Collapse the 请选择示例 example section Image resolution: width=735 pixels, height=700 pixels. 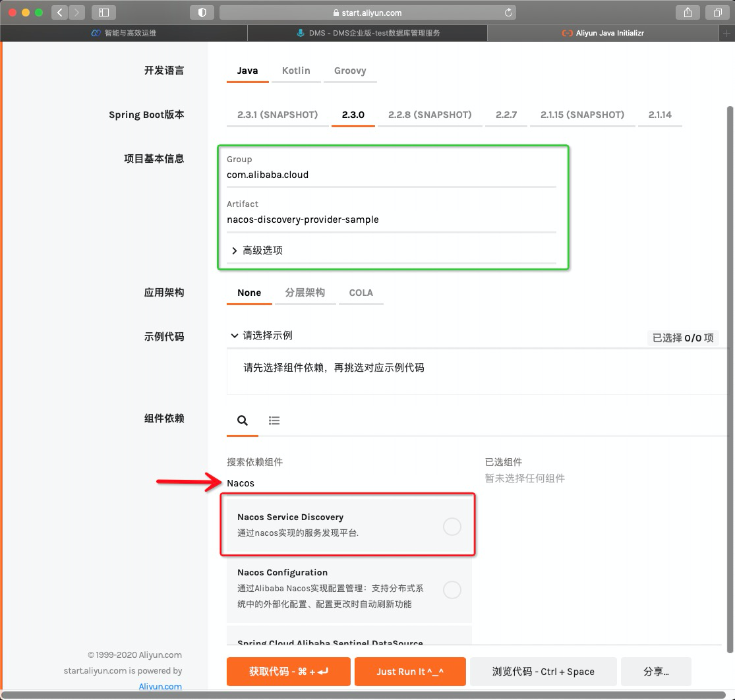(x=262, y=335)
